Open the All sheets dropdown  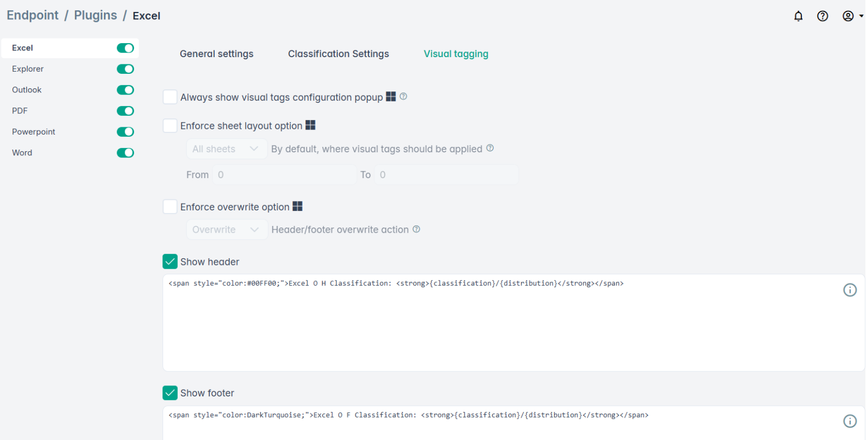tap(227, 149)
